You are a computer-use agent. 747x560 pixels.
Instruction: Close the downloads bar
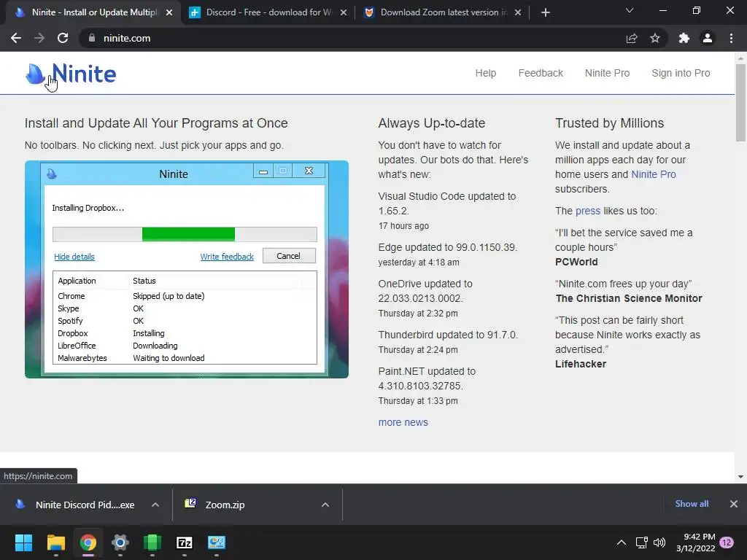pos(734,504)
